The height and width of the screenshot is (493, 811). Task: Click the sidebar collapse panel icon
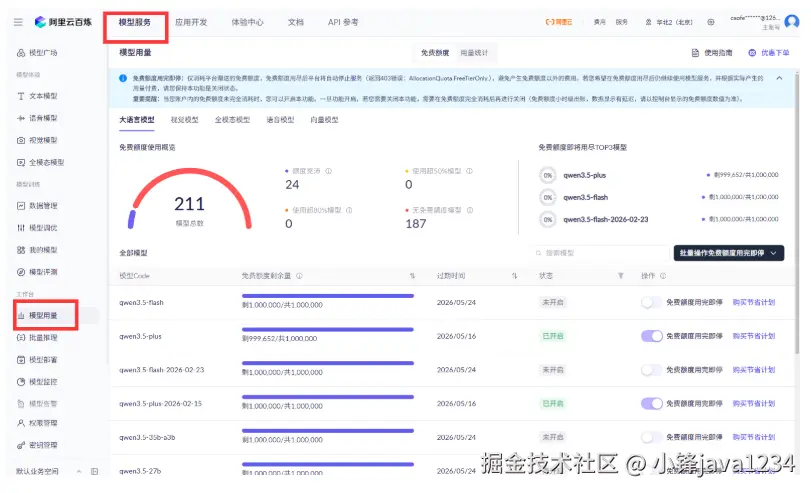coord(94,471)
